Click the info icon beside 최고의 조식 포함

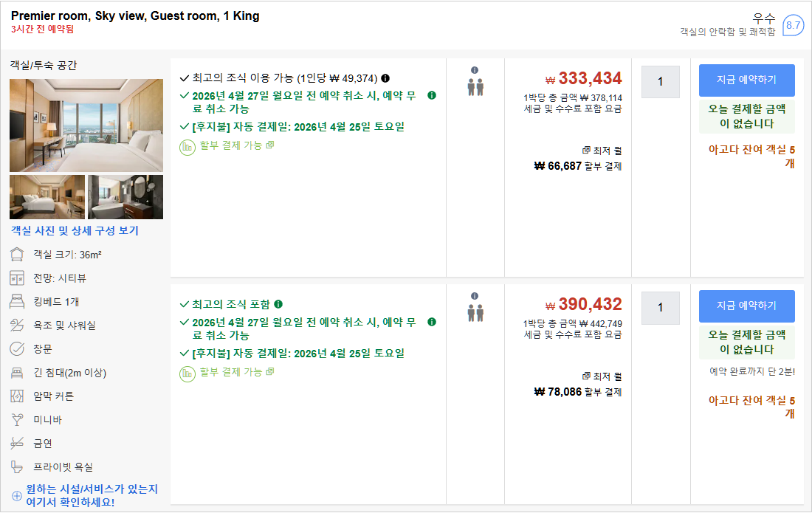[278, 304]
